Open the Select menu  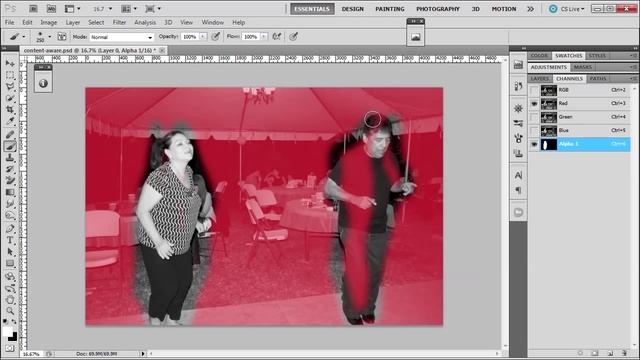[x=96, y=22]
